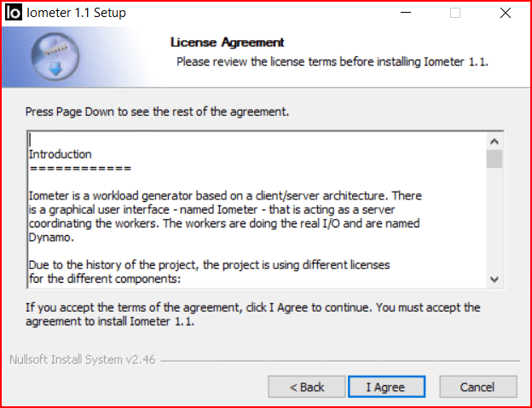Screen dimensions: 532x408
Task: Close the Iometer 1.1 Setup dialog
Action: tap(505, 13)
